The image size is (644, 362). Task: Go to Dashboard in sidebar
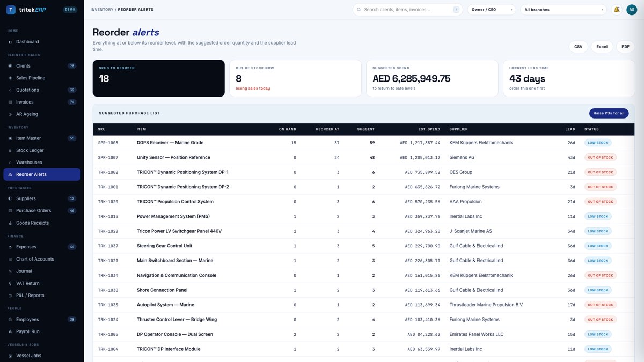tap(42, 42)
